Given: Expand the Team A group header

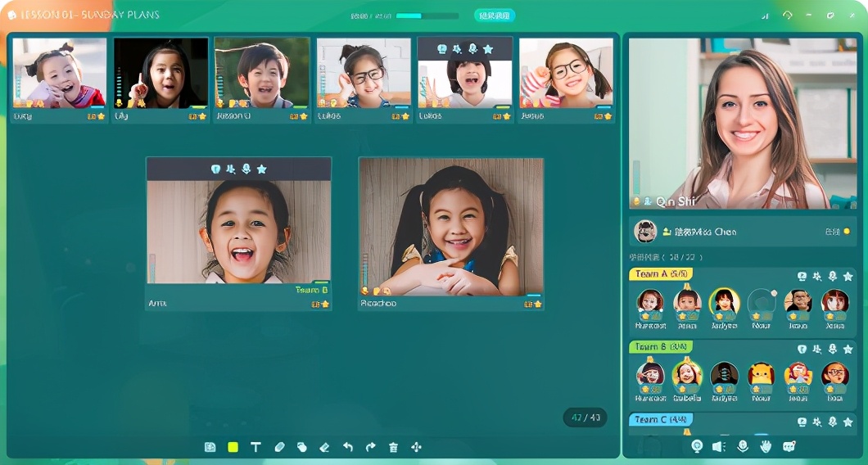Looking at the screenshot, I should 661,274.
